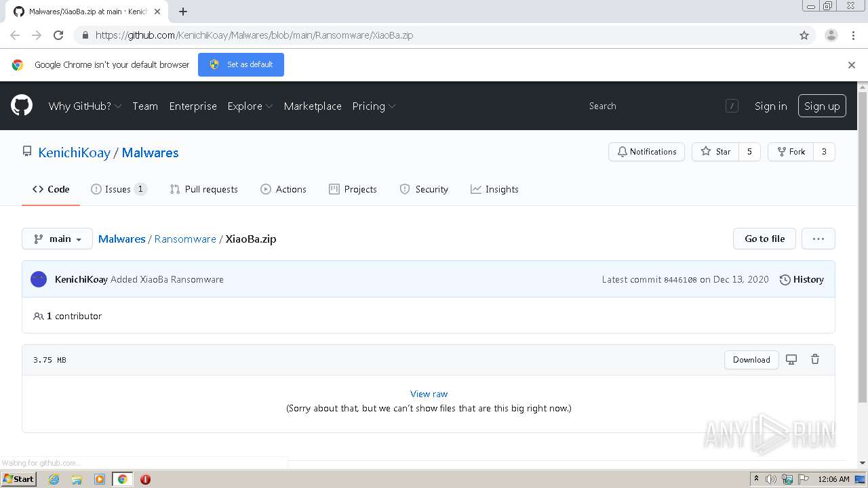
Task: Open commit hash 8446108
Action: 680,279
